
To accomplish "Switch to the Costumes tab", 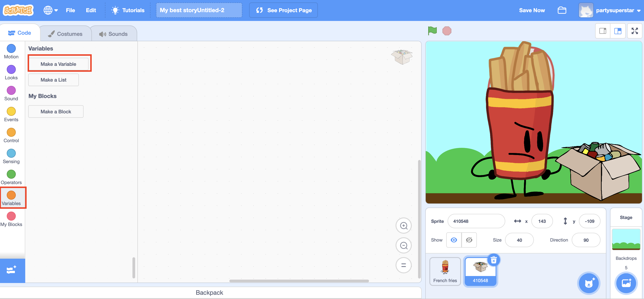I will [65, 34].
